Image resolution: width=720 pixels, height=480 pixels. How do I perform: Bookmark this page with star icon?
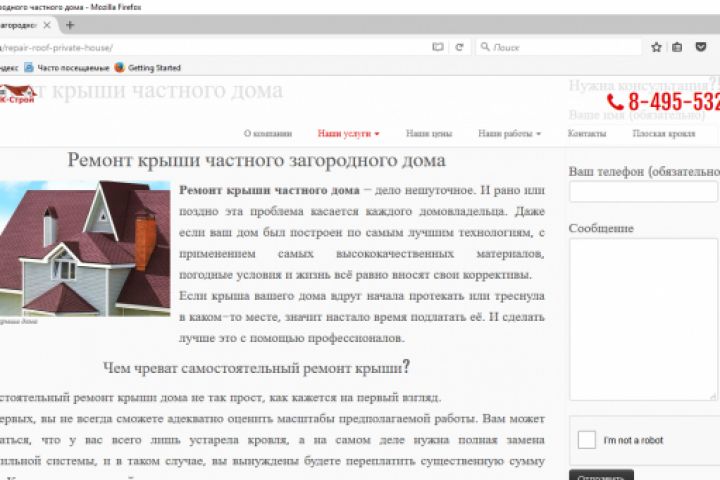pos(656,47)
